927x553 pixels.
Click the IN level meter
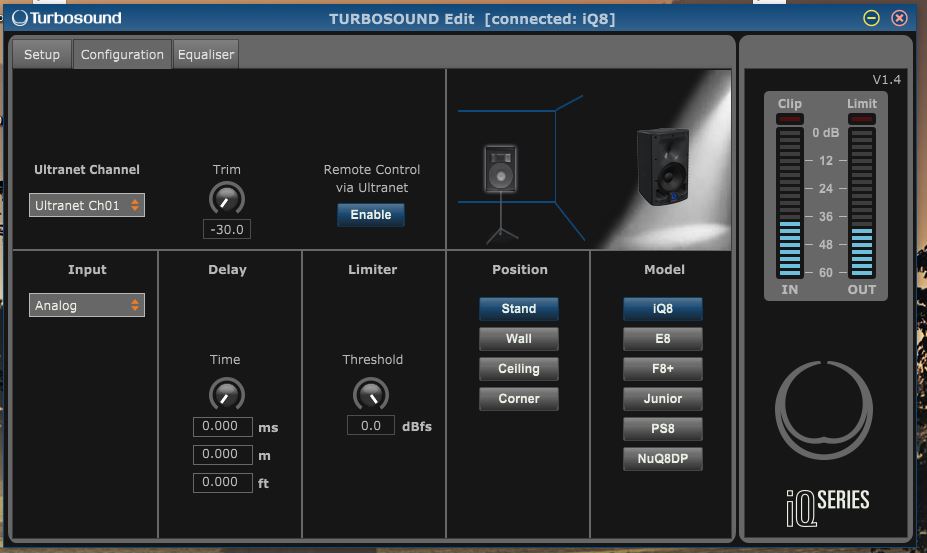(x=789, y=203)
